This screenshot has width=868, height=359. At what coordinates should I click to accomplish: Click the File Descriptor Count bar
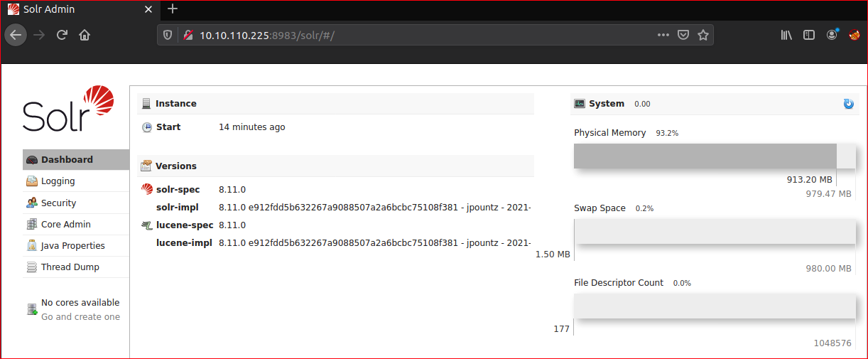click(x=715, y=306)
